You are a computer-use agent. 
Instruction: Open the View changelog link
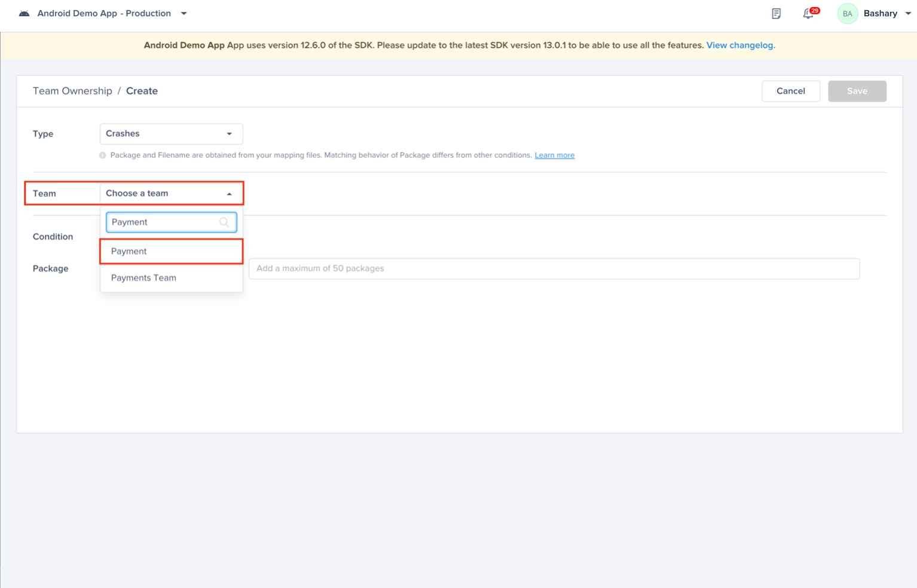pos(740,45)
